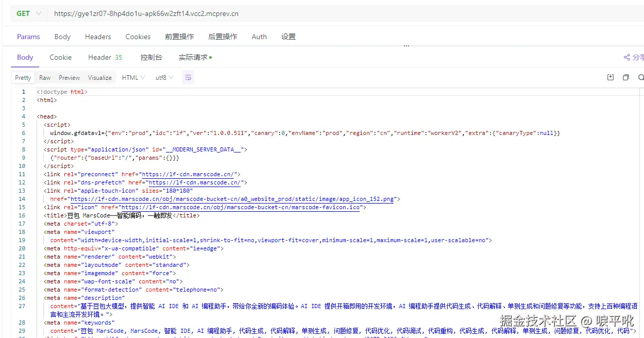The image size is (644, 338).
Task: Open the 设置 settings tab
Action: (288, 37)
